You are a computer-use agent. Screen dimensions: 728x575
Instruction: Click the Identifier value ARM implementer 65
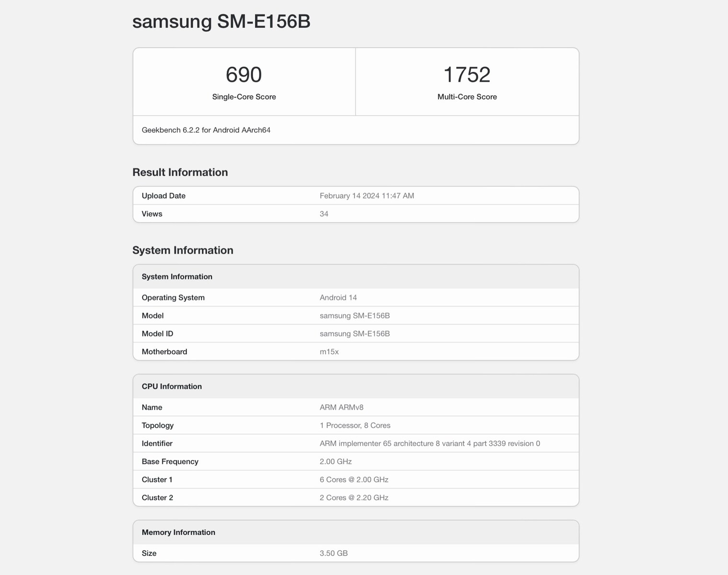click(430, 444)
